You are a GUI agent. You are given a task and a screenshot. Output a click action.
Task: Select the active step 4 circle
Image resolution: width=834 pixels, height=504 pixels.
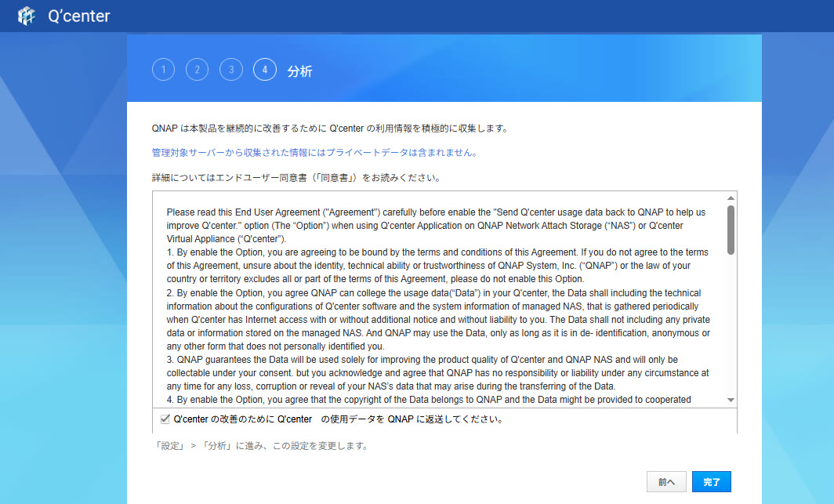(265, 70)
